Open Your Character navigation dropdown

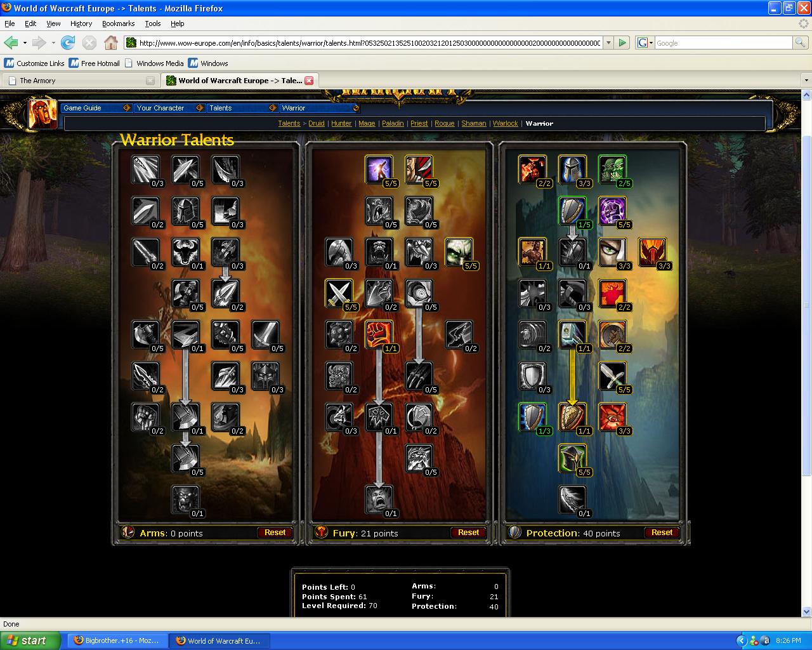point(170,108)
